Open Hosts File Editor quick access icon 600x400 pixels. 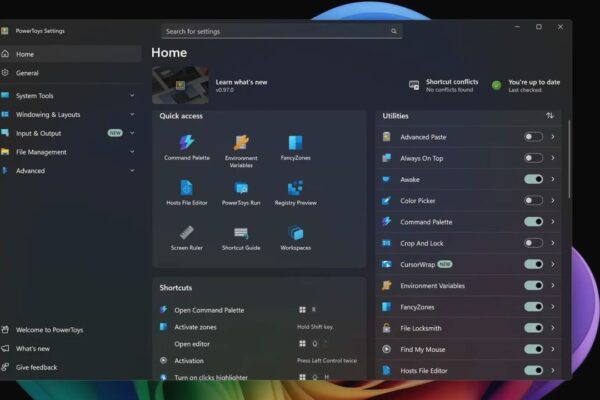185,192
